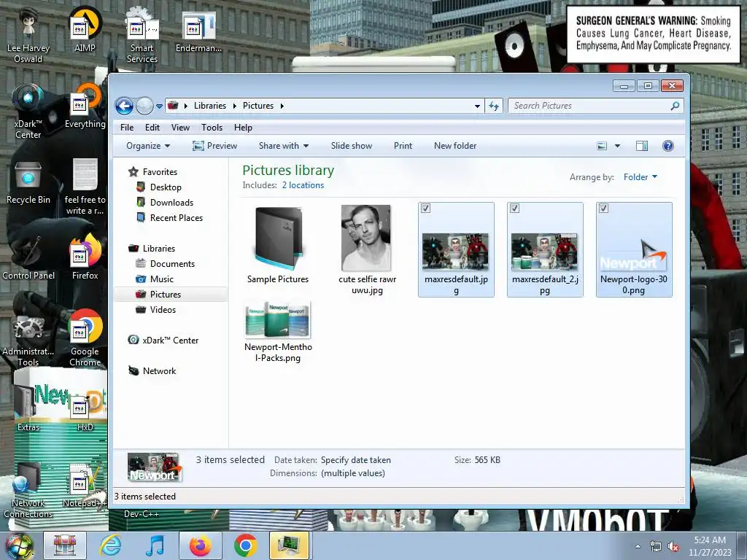Go back with the blue Back arrow

pos(124,106)
